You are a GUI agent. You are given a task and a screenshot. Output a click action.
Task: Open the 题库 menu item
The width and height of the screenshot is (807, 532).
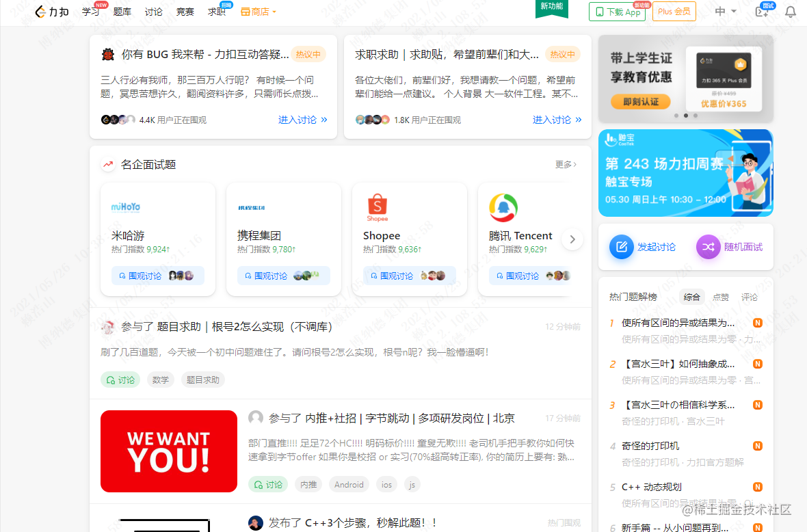(x=122, y=11)
